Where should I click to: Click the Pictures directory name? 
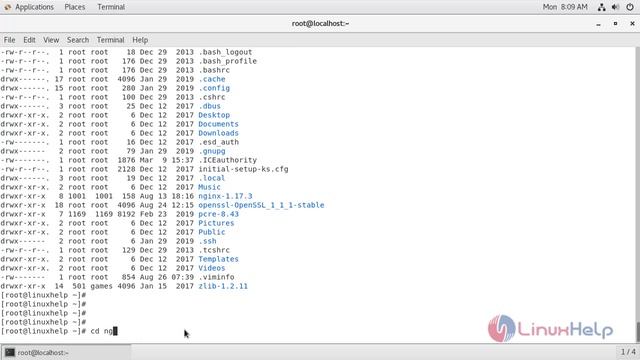click(x=216, y=223)
